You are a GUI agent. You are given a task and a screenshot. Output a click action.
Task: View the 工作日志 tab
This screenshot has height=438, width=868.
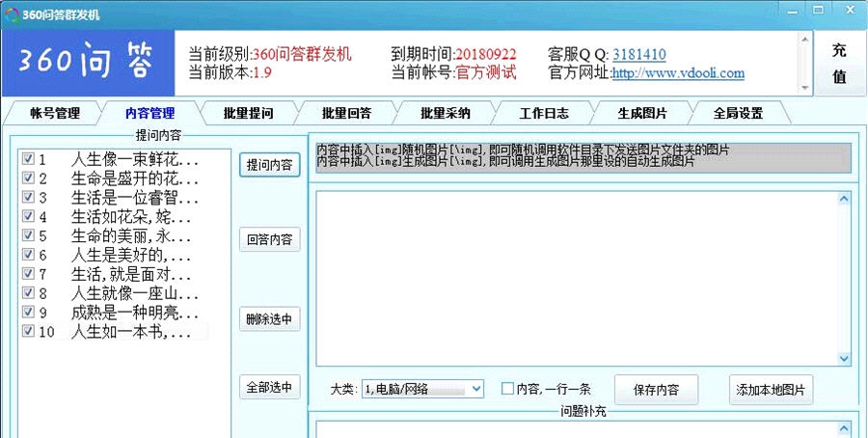[544, 114]
